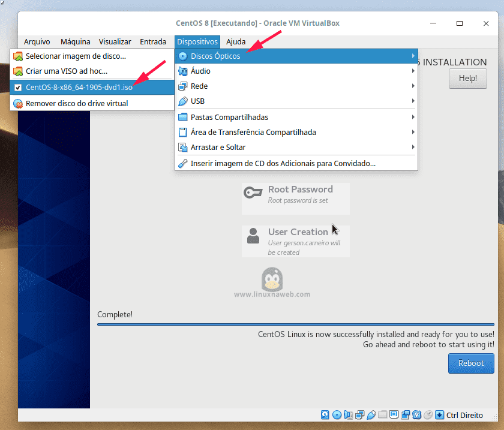
Task: Expand the Discos Ópticos submenu arrow
Action: [x=413, y=56]
